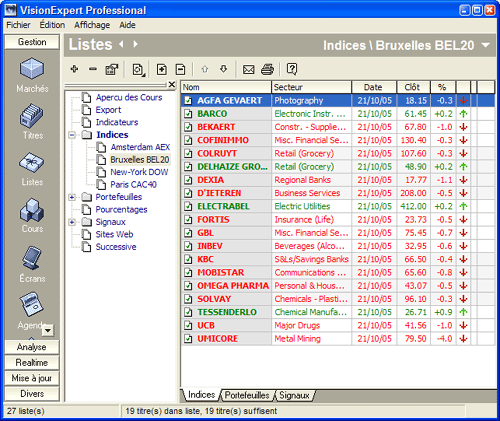The height and width of the screenshot is (421, 500).
Task: Close the tree panel with X button
Action: (x=172, y=85)
